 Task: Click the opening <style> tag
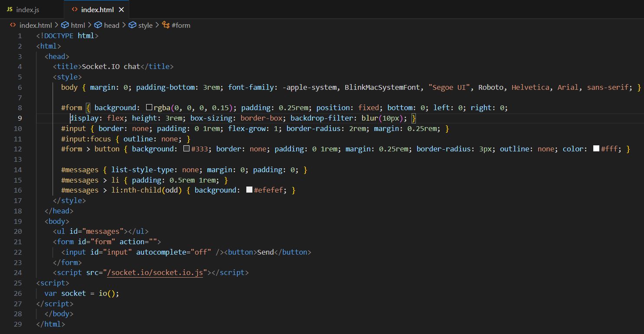point(67,77)
